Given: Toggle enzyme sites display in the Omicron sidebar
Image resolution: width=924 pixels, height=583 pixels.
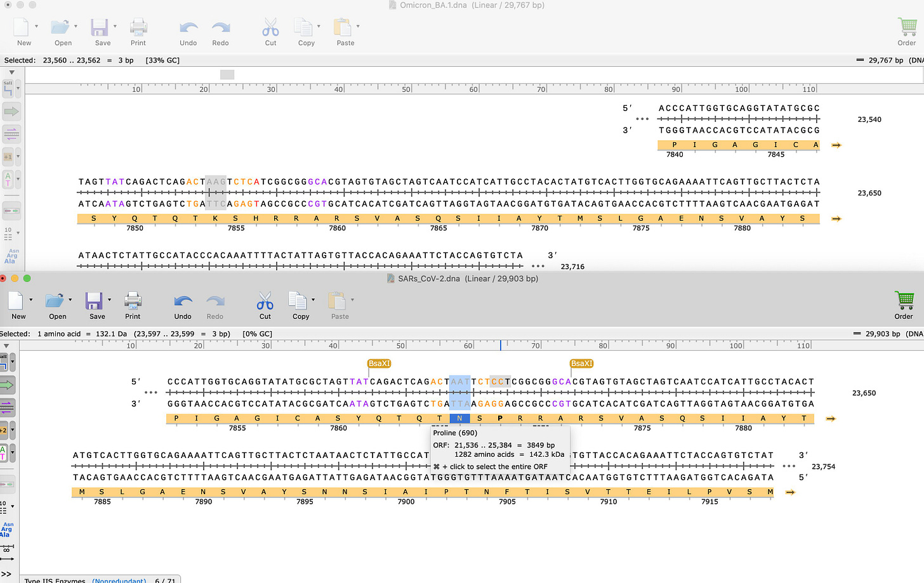Looking at the screenshot, I should 8,89.
